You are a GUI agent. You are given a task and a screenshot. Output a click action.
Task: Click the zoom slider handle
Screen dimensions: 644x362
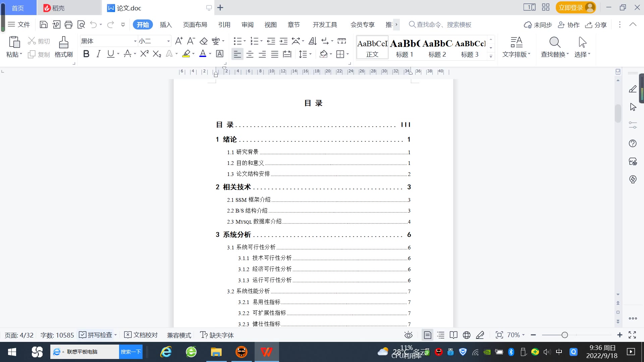[x=565, y=335]
